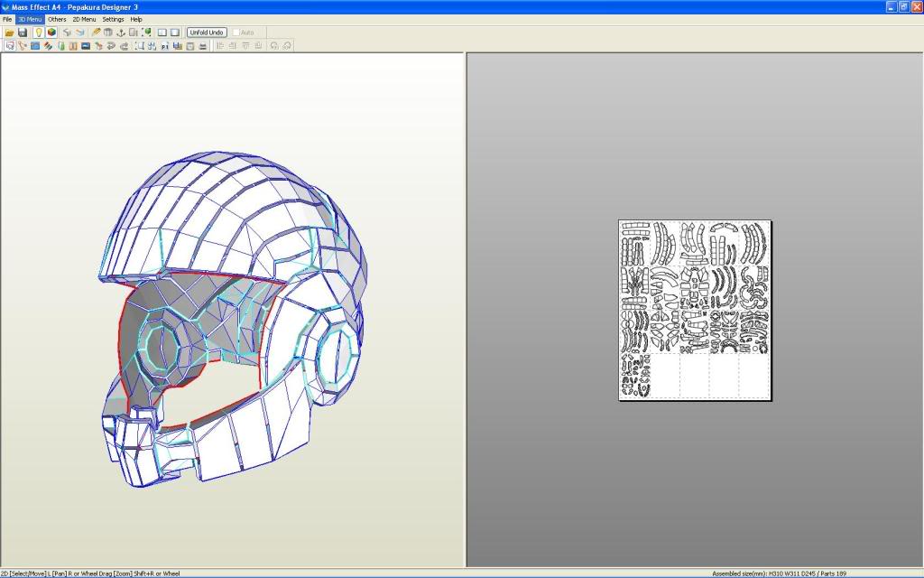The width and height of the screenshot is (924, 578).
Task: Click the last grayed rotate icon
Action: pos(287,46)
